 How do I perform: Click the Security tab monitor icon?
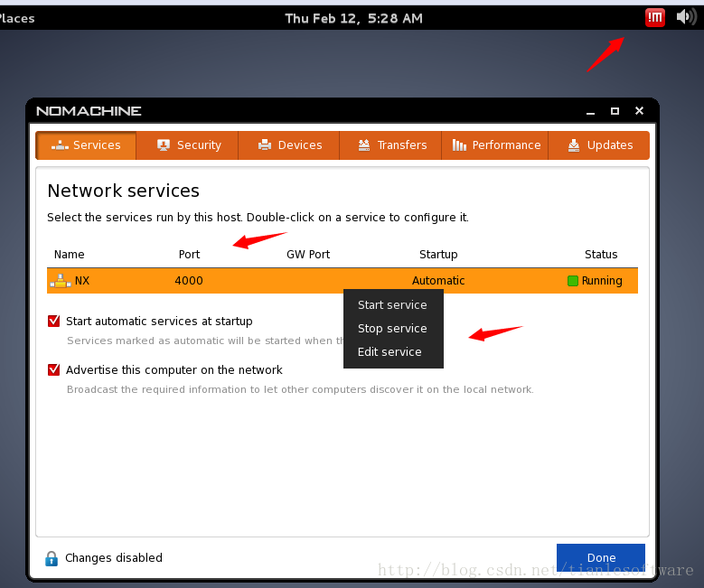pyautogui.click(x=164, y=145)
